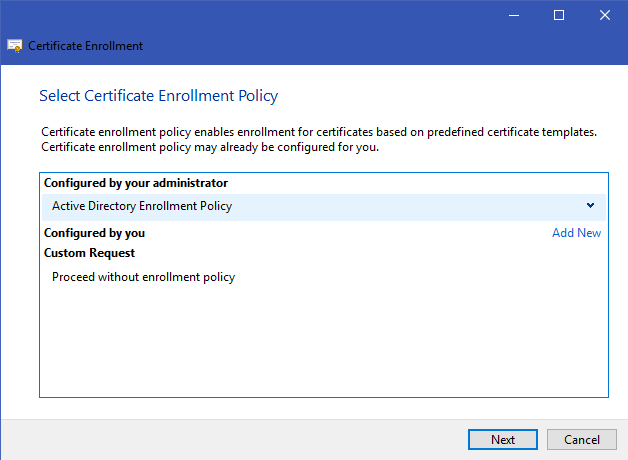Click the Custom Request section header
628x460 pixels.
[89, 253]
